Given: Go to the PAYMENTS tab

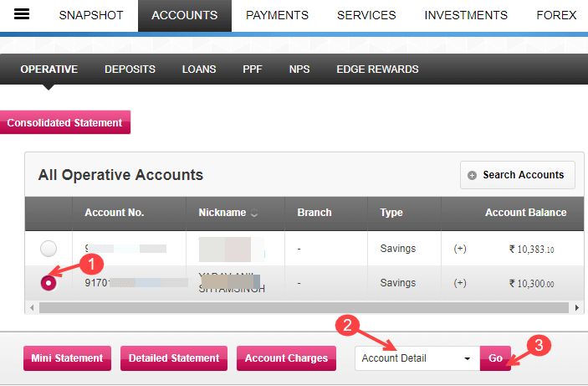Looking at the screenshot, I should (277, 15).
